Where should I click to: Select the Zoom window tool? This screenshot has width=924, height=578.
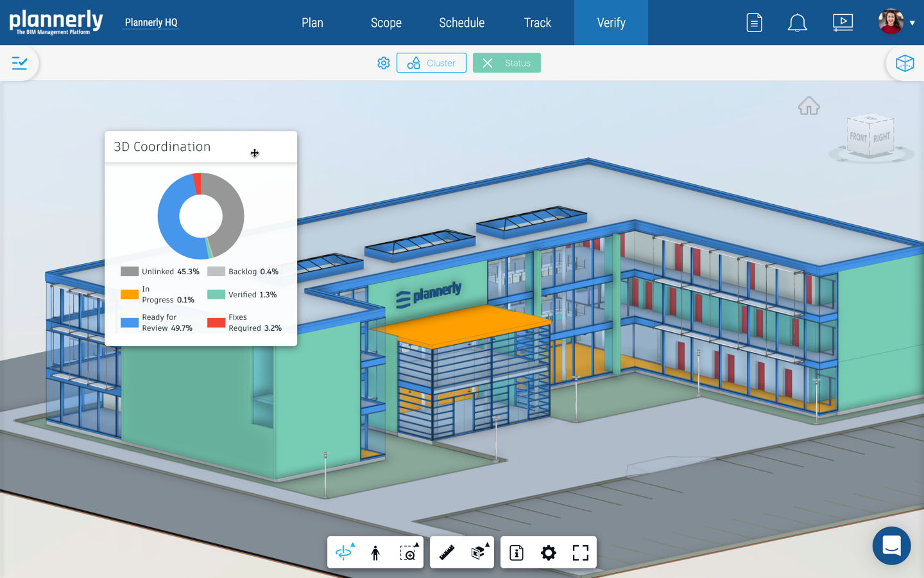coord(408,552)
